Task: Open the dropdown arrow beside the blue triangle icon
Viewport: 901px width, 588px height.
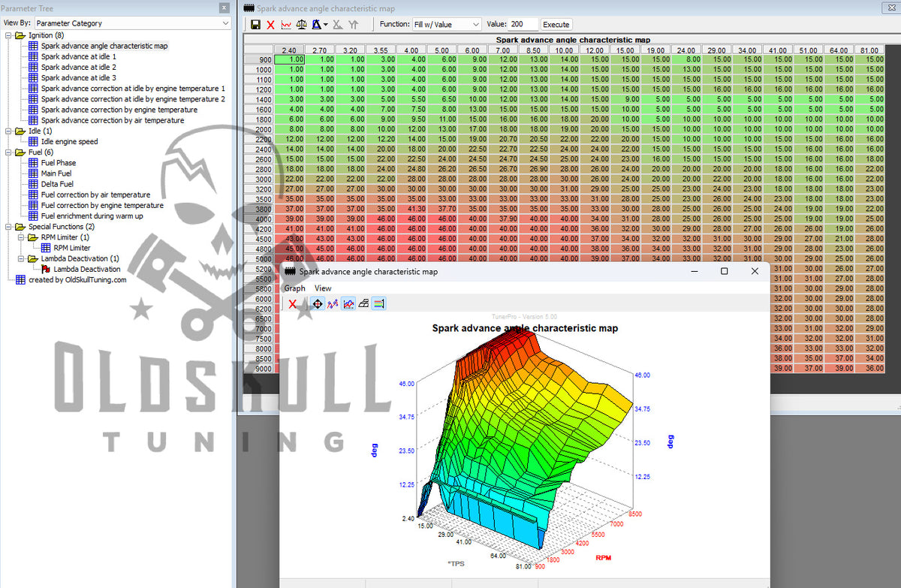Action: (326, 25)
